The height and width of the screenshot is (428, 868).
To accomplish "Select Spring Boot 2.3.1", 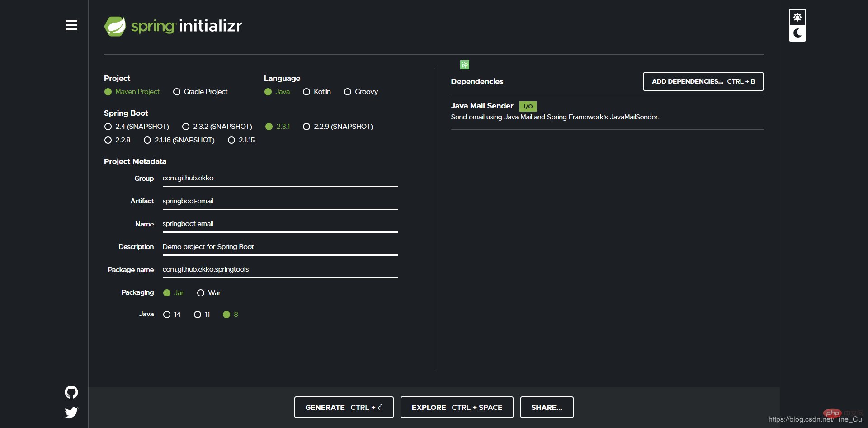I will coord(278,127).
